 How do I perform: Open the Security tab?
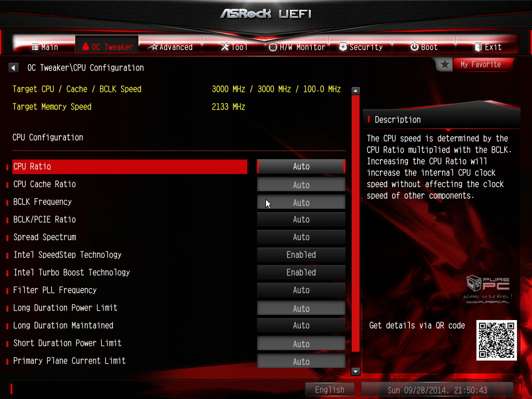coord(361,47)
